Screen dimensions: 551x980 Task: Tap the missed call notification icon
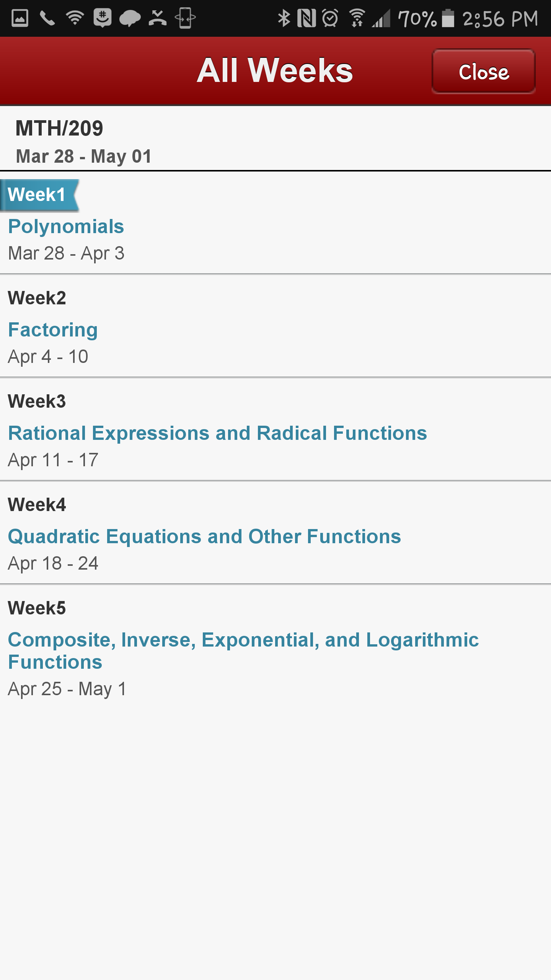pos(158,18)
